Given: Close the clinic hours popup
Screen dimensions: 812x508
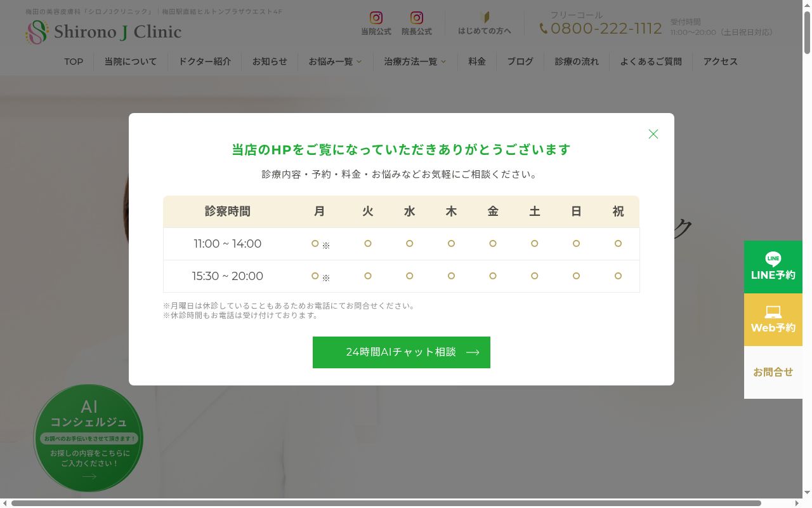Looking at the screenshot, I should click(653, 134).
